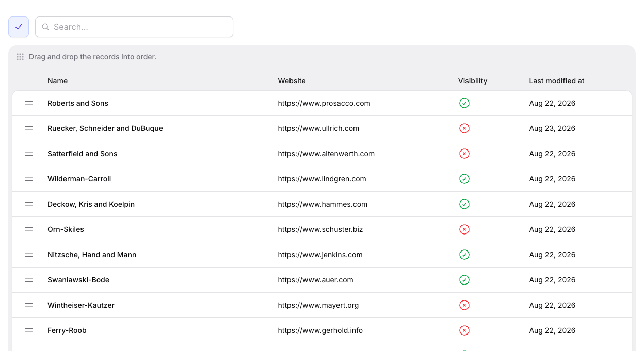Select the name Wintheiser-Kautzer
This screenshot has width=644, height=351.
click(x=81, y=305)
